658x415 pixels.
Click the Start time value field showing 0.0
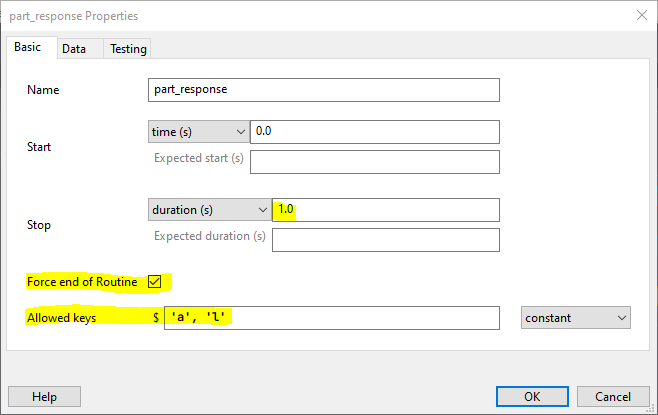pos(374,132)
